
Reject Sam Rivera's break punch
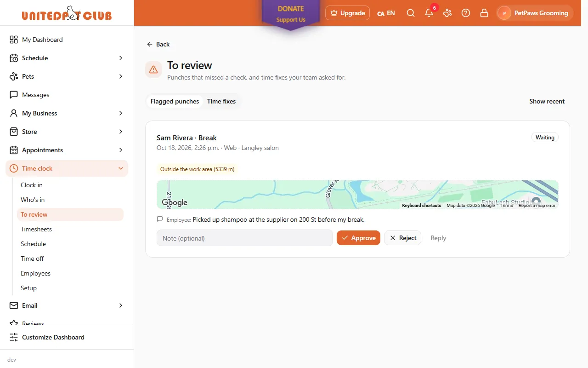(x=402, y=238)
